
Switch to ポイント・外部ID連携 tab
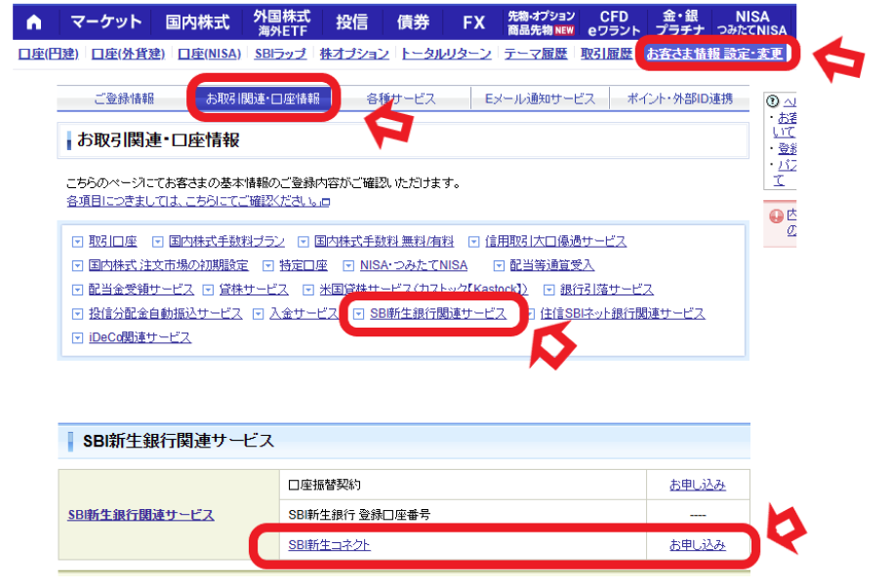pos(679,98)
